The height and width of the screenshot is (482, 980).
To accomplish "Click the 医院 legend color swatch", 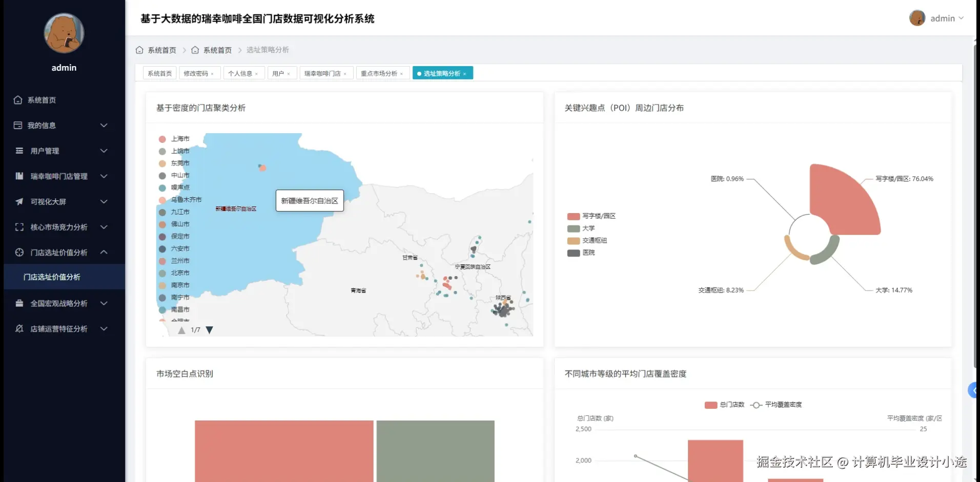I will (574, 253).
